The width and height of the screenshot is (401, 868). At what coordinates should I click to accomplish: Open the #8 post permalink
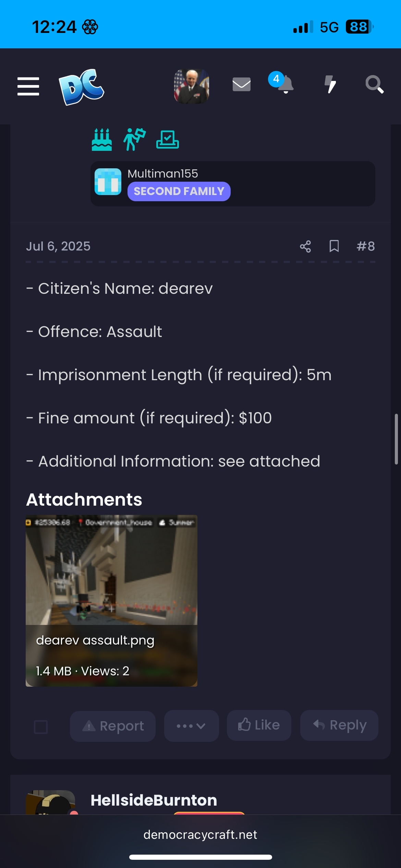(x=366, y=246)
